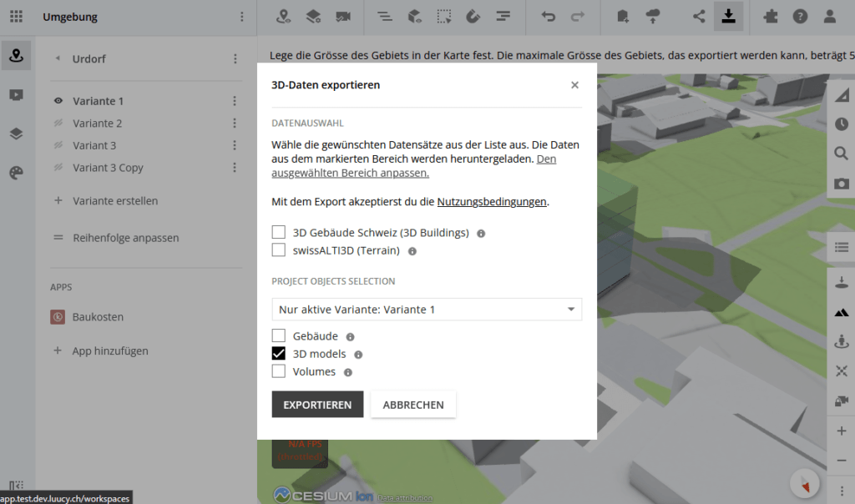Collapse the Urdorf project back arrow
The height and width of the screenshot is (504, 855).
58,59
